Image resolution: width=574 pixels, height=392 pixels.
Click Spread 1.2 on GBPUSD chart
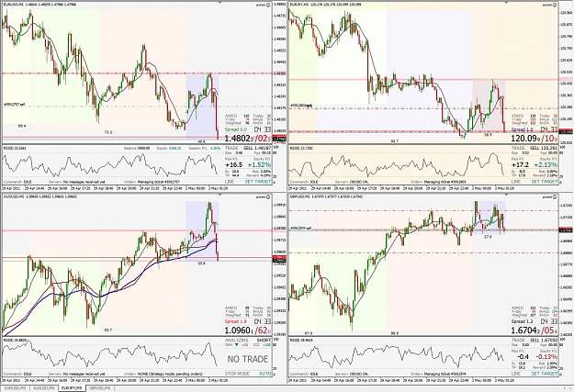(x=522, y=321)
